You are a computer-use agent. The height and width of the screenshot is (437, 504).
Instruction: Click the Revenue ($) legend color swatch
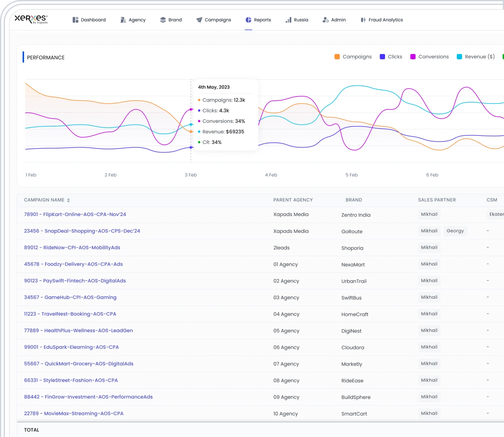point(459,57)
